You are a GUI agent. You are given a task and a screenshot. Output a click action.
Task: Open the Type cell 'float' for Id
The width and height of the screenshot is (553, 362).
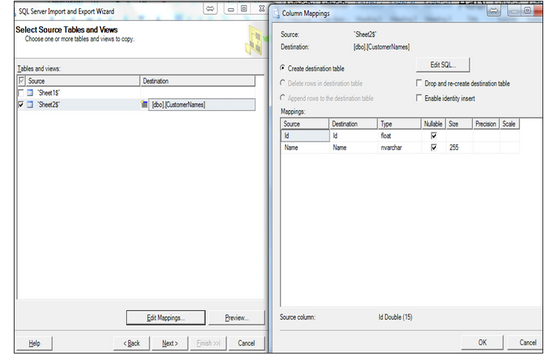(x=399, y=135)
